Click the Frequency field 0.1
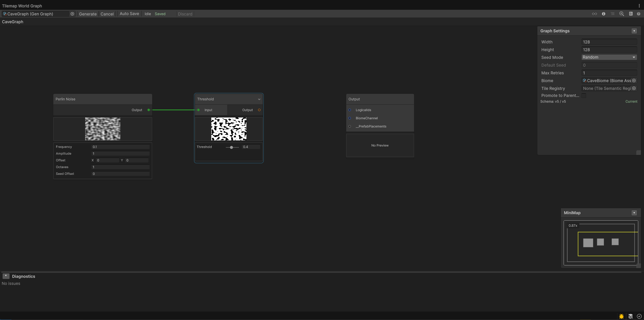The height and width of the screenshot is (320, 644). (x=120, y=147)
